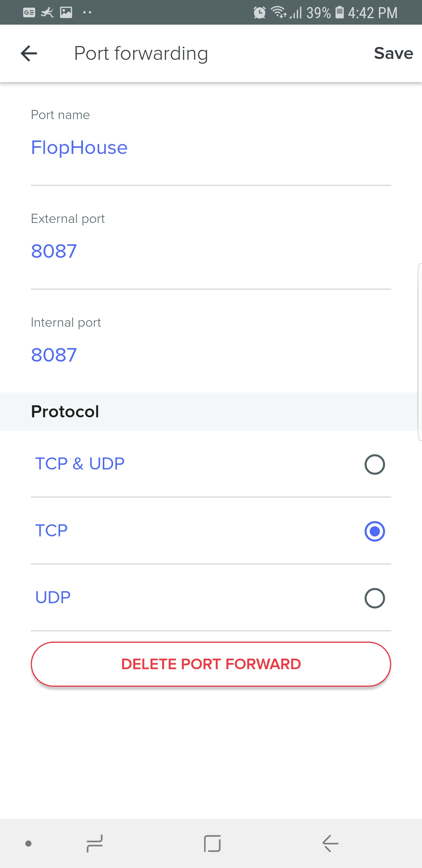Screen dimensions: 422x868
Task: Tap the Android back navigation icon
Action: click(x=330, y=843)
